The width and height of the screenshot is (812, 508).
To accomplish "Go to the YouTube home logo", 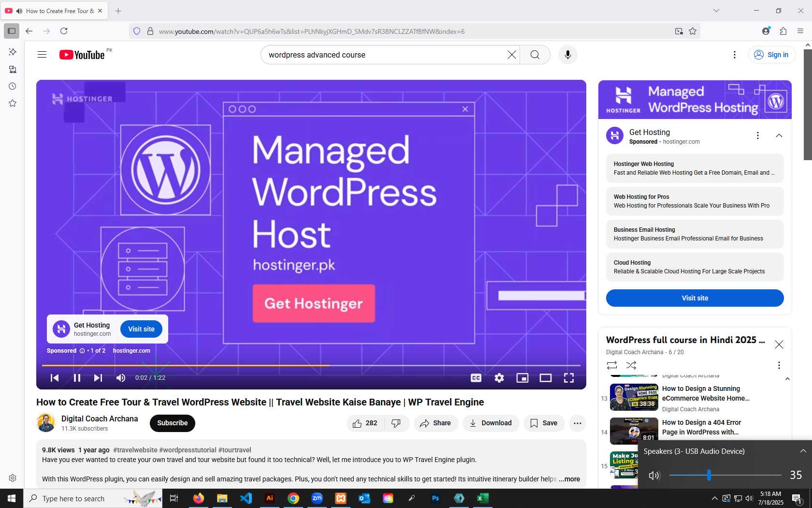I will pyautogui.click(x=82, y=55).
